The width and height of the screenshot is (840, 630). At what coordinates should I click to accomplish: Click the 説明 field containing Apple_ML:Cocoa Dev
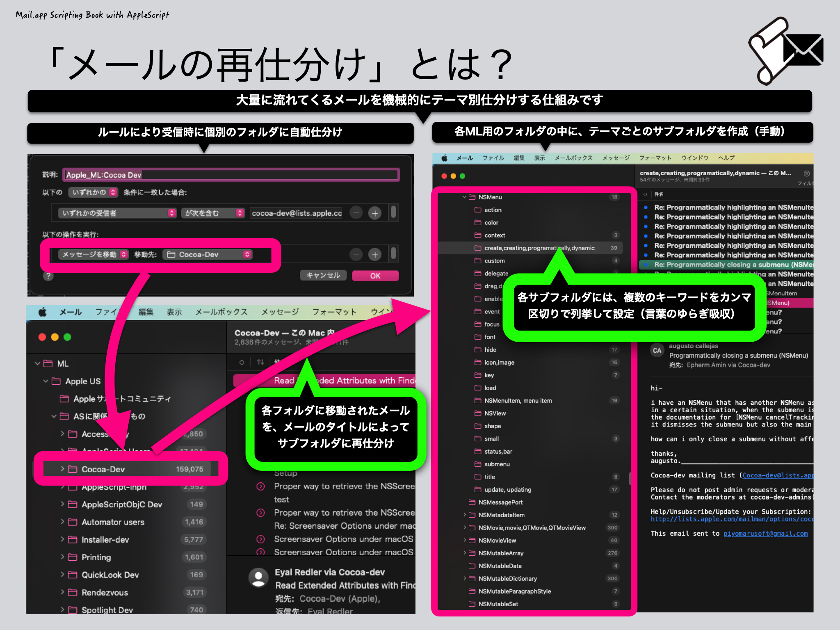click(x=230, y=174)
